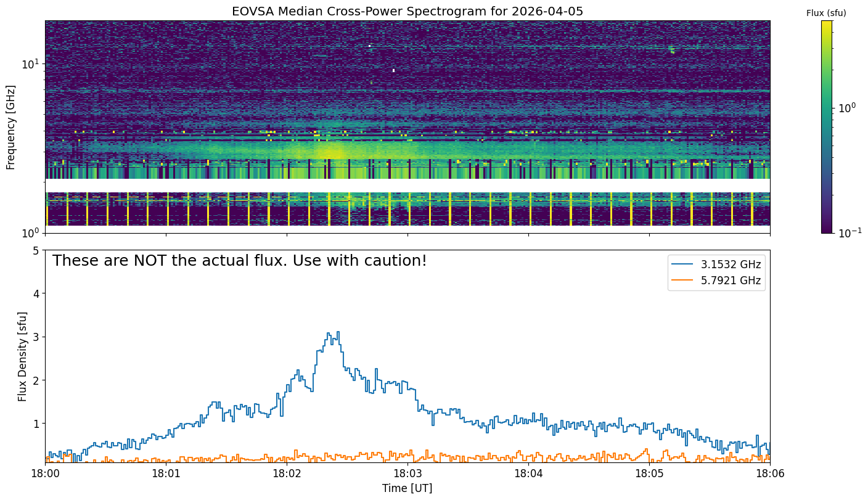Click the orange legend line sample
The image size is (868, 500).
click(684, 281)
